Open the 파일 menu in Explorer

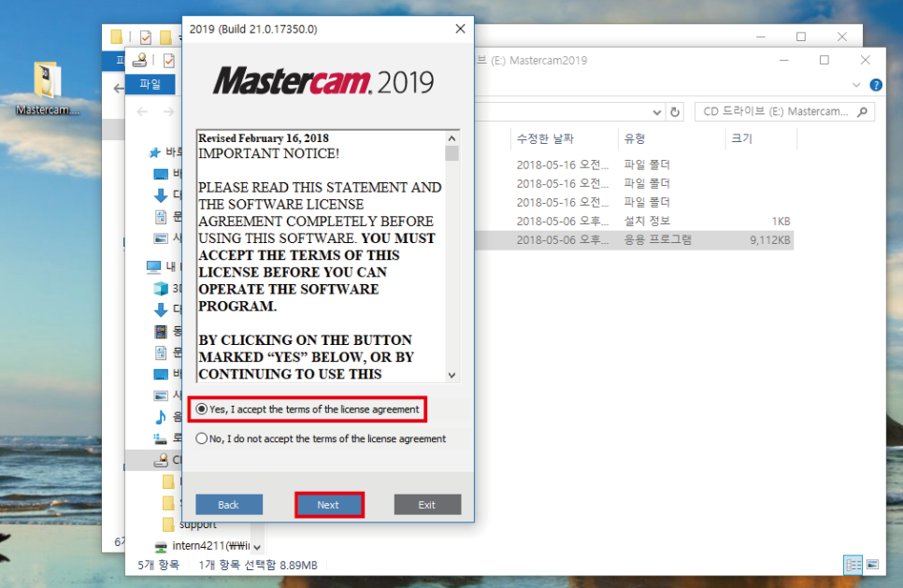[150, 84]
